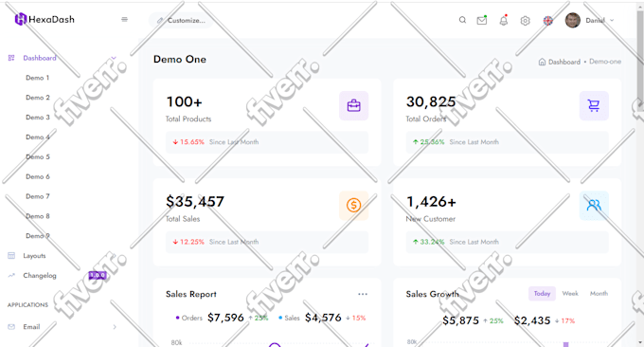Open the Changelog menu item
Screen dimensions: 644x347
tap(40, 276)
